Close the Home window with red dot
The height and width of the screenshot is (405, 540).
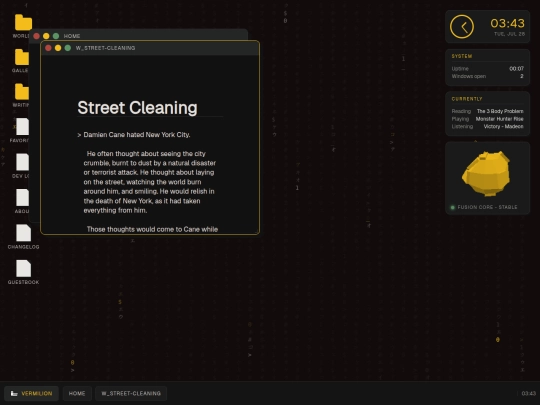[37, 36]
